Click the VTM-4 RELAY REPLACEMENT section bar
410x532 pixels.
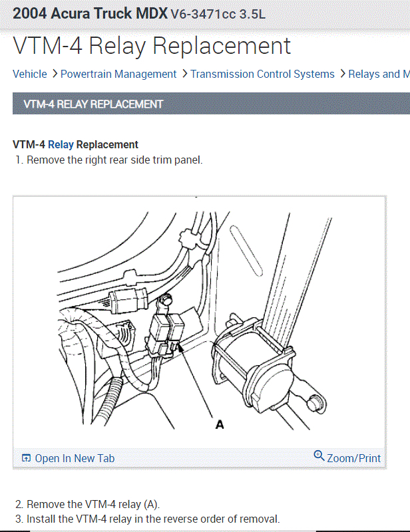[211, 104]
